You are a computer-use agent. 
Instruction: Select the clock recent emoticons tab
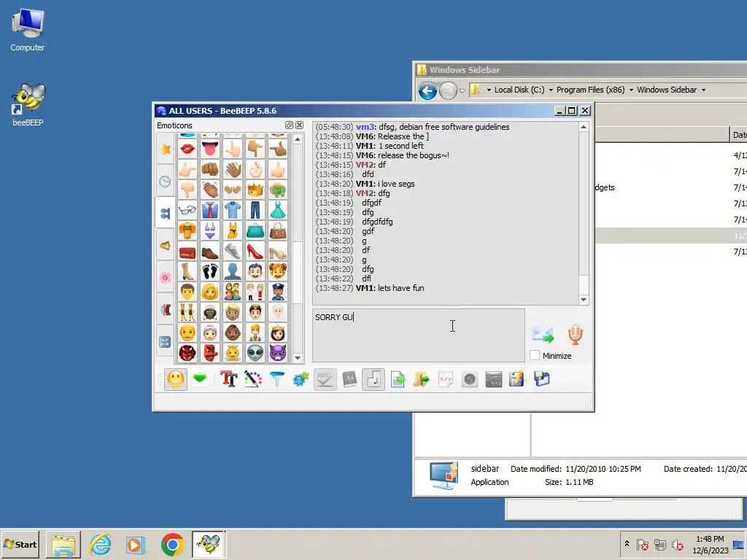[166, 182]
